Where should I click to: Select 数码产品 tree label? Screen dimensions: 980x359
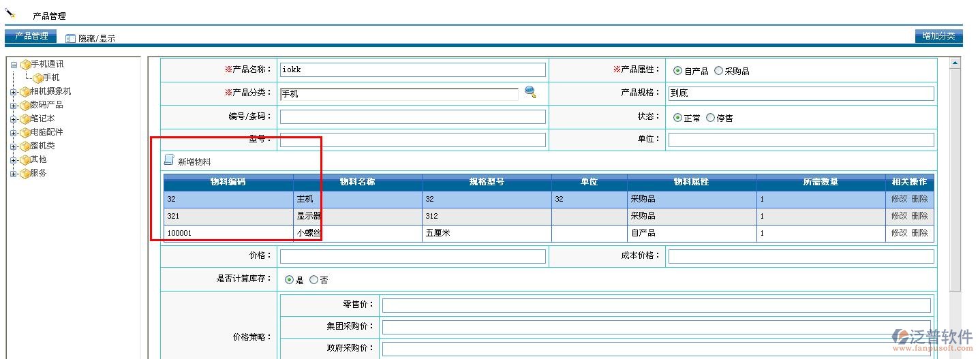click(46, 105)
